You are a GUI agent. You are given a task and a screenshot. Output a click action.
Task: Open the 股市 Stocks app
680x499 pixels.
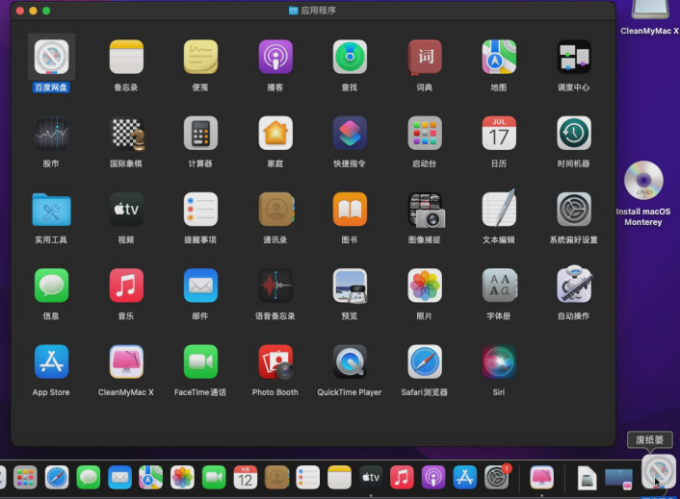(52, 133)
